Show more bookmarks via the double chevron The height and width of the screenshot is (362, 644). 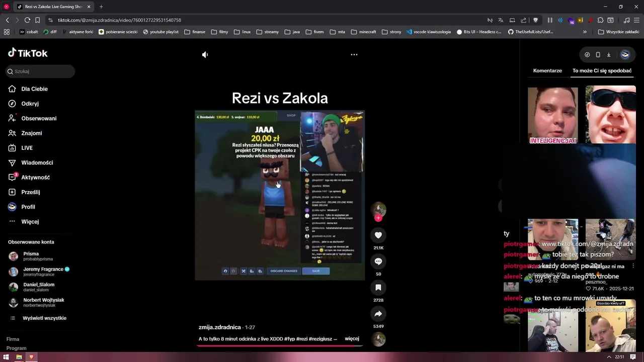pos(585,32)
